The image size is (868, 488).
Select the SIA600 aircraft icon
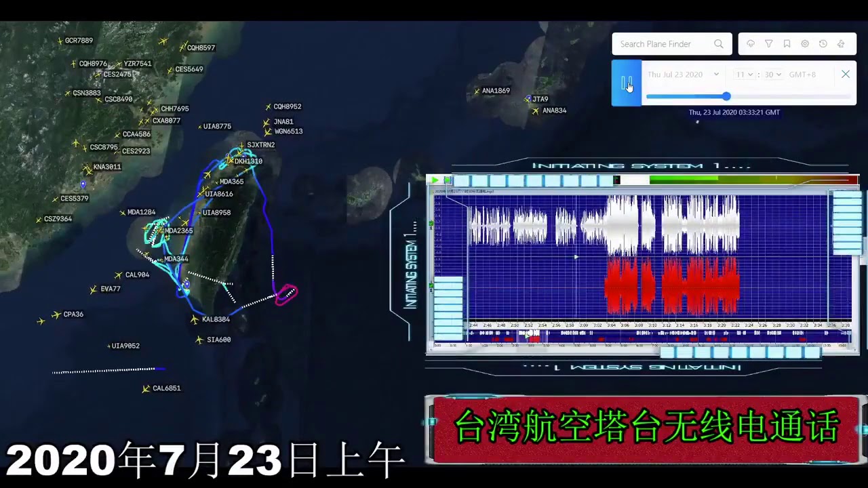[x=199, y=340]
